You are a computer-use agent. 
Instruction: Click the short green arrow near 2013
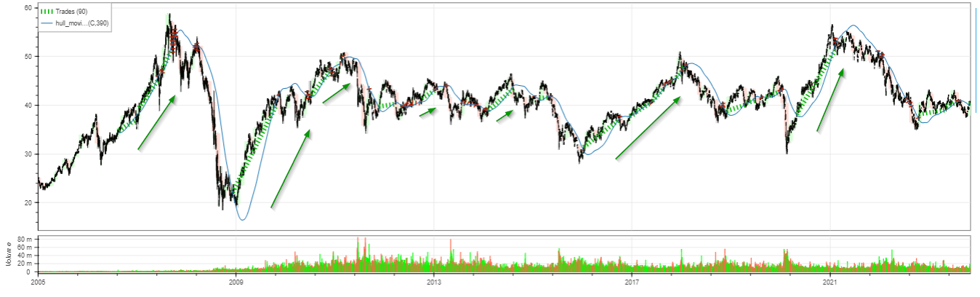427,112
